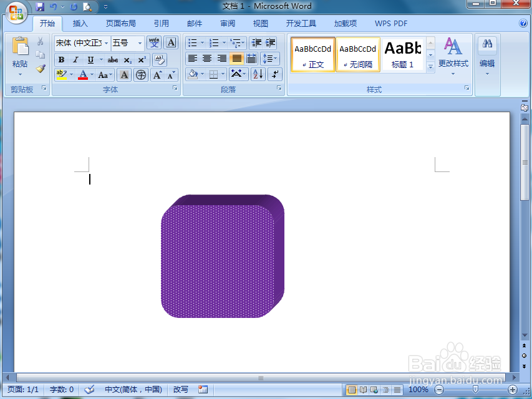The height and width of the screenshot is (399, 532).
Task: Clear formatting with the eraser icon
Action: (x=160, y=60)
